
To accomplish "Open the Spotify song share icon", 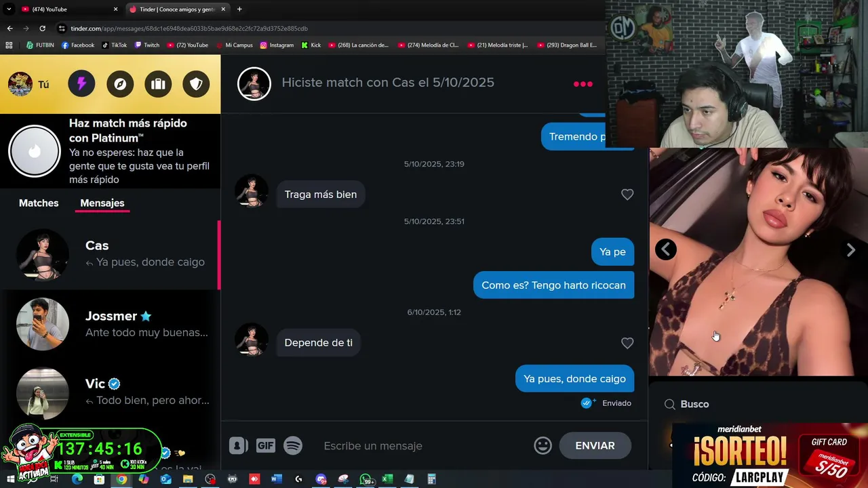I will pyautogui.click(x=293, y=445).
